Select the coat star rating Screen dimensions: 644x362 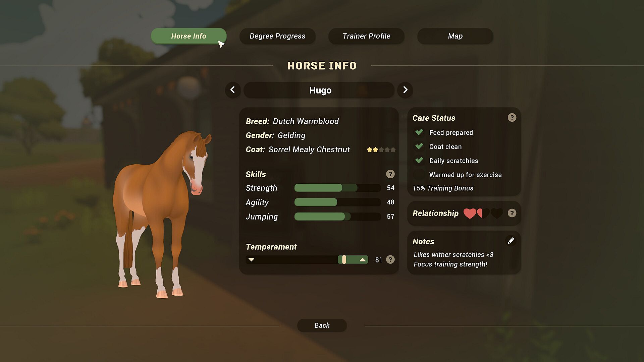click(381, 149)
